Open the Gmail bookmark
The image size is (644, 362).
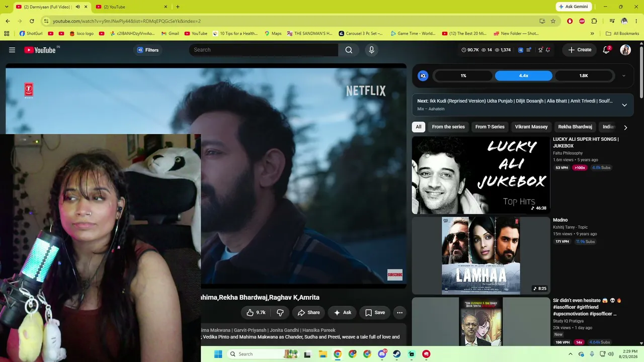(170, 34)
